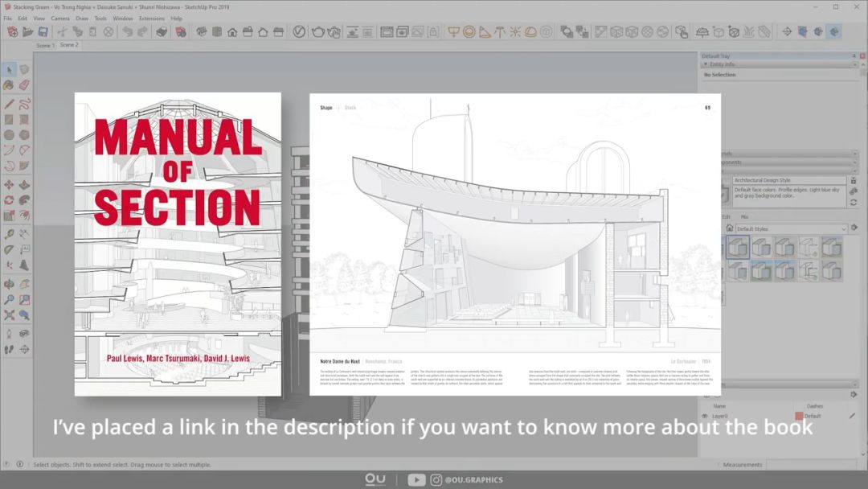Select the Select arrow tool
This screenshot has height=489, width=868.
[x=9, y=70]
